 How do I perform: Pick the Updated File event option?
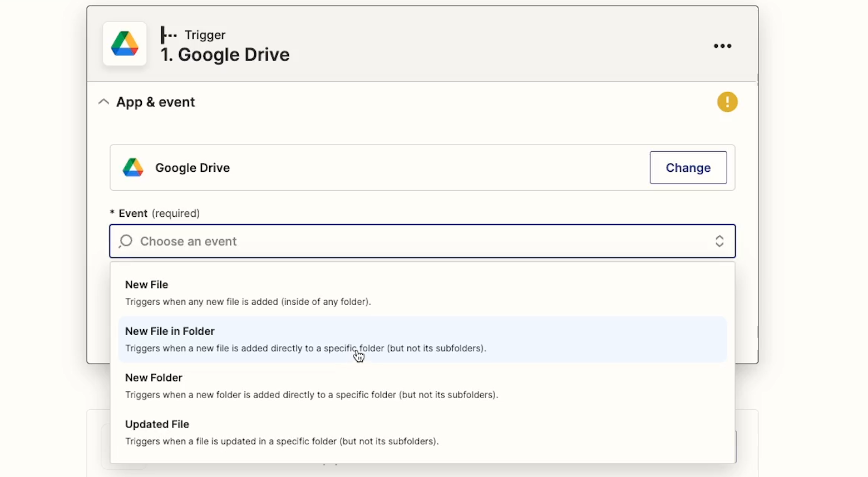(x=422, y=433)
